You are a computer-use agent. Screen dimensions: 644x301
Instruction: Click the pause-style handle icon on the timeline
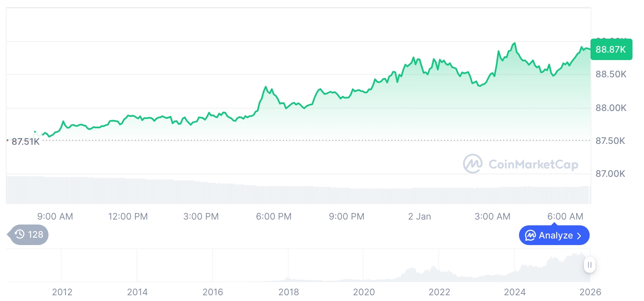(590, 264)
